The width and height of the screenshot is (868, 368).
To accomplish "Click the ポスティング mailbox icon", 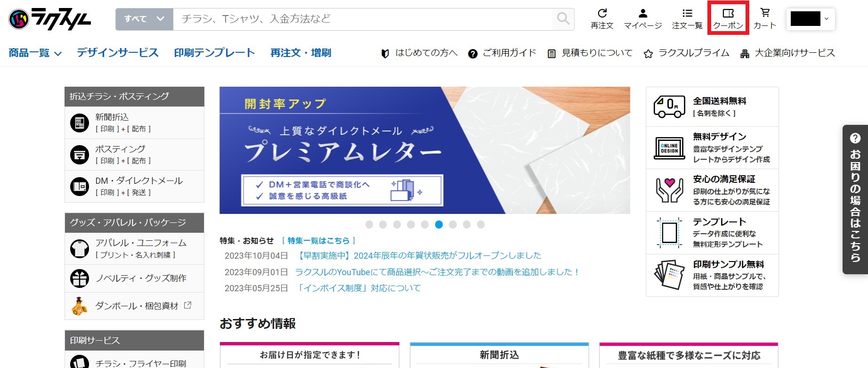I will click(x=80, y=155).
